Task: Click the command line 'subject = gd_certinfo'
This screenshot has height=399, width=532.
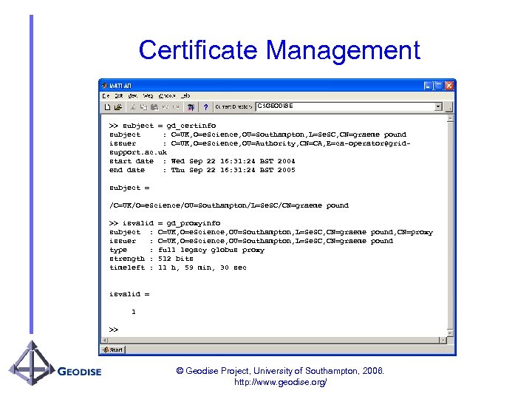Action: (x=163, y=126)
